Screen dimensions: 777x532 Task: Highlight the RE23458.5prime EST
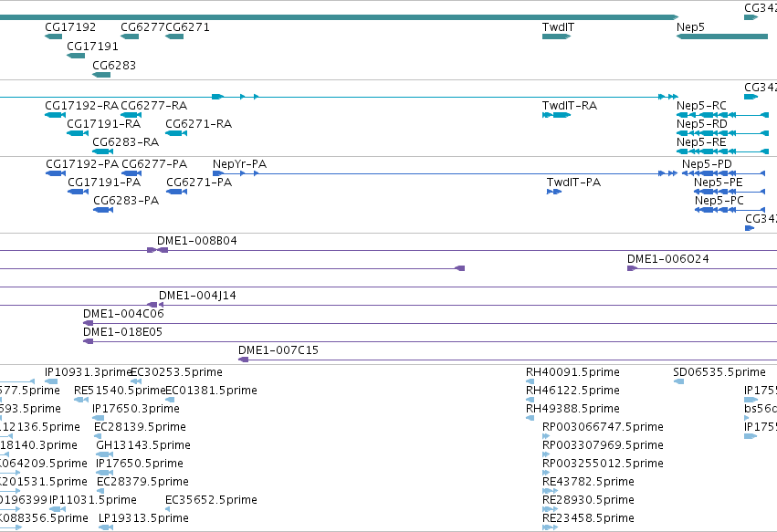[550, 528]
